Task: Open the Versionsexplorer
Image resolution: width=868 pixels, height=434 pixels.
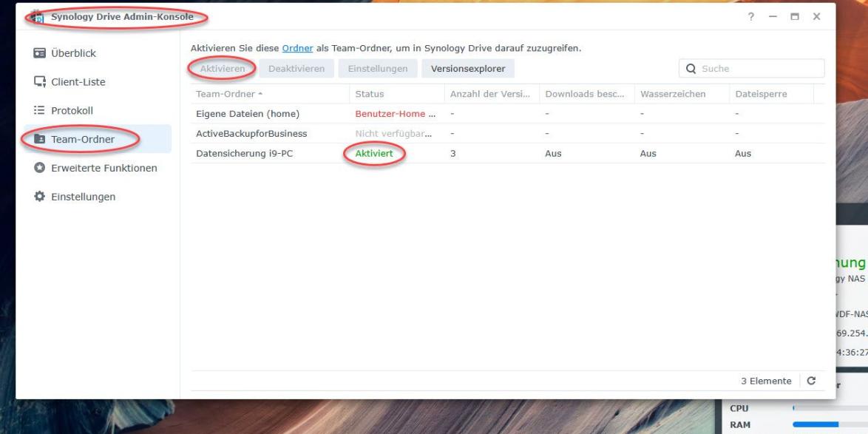Action: (x=467, y=69)
